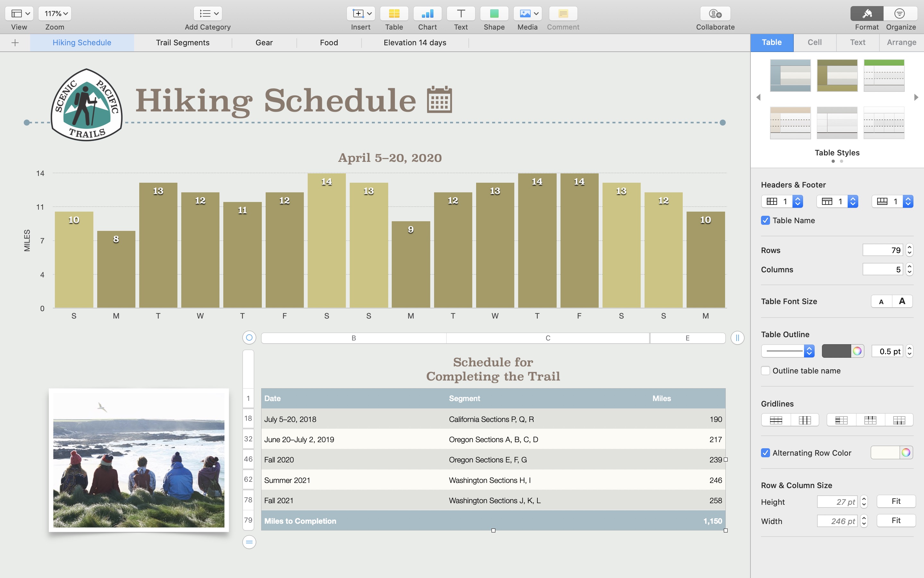Click the row Height Fit button

click(x=896, y=501)
